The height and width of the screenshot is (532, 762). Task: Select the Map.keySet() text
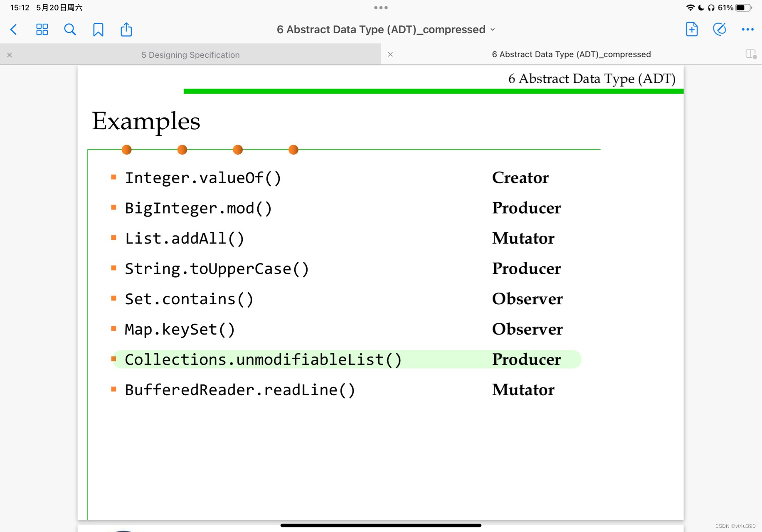(180, 330)
